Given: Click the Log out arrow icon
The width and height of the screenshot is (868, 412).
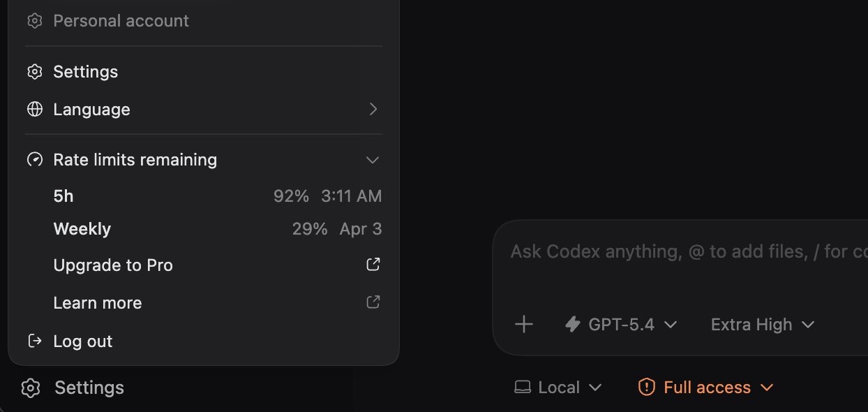Looking at the screenshot, I should pos(34,341).
